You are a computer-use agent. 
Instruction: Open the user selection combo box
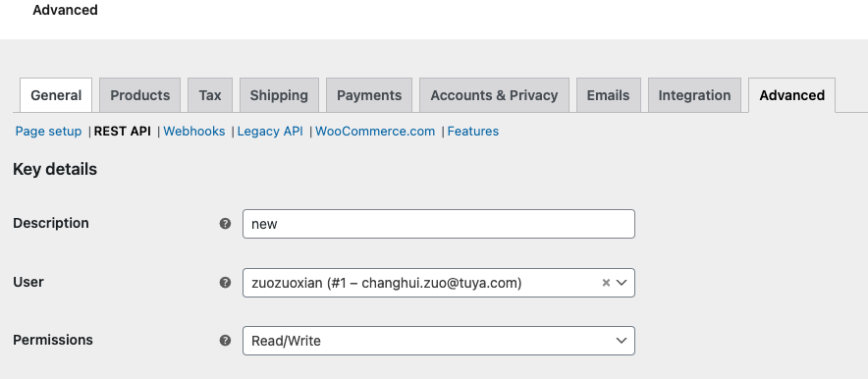439,283
